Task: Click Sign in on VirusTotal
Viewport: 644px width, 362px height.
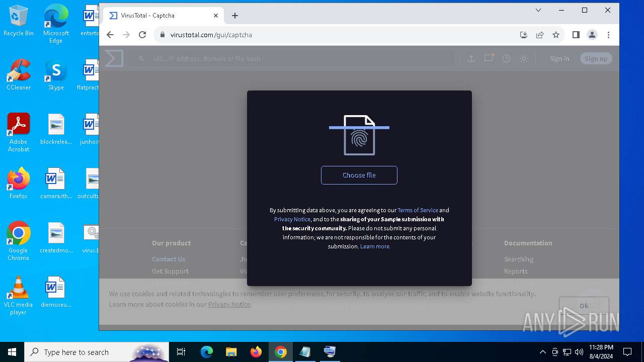Action: click(x=559, y=58)
